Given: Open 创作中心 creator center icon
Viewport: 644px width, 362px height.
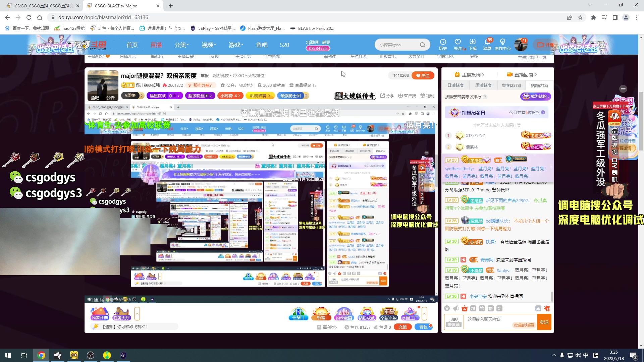Looking at the screenshot, I should pyautogui.click(x=502, y=44).
